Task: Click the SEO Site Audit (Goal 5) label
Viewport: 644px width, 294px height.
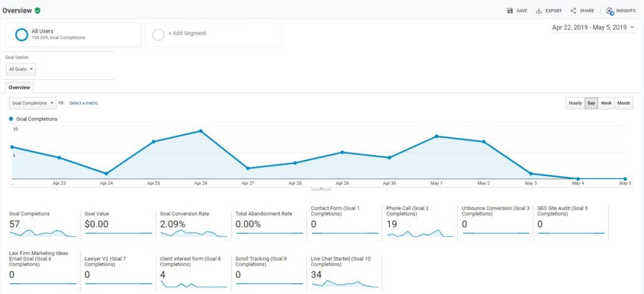Action: pyautogui.click(x=562, y=210)
